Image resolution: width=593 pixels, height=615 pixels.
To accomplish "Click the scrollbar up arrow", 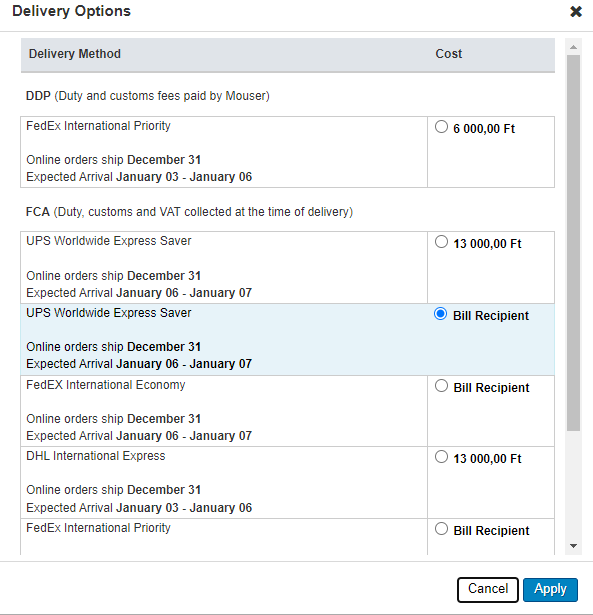I will (x=573, y=47).
